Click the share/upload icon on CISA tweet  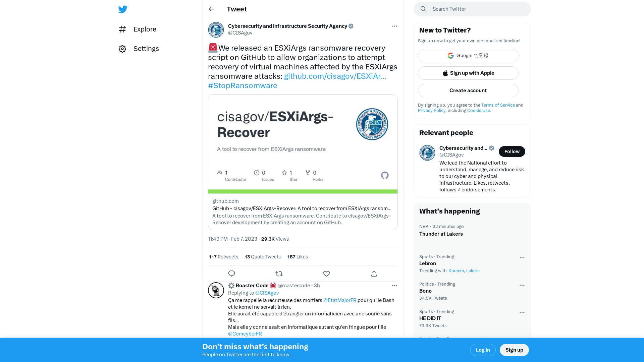tap(374, 274)
